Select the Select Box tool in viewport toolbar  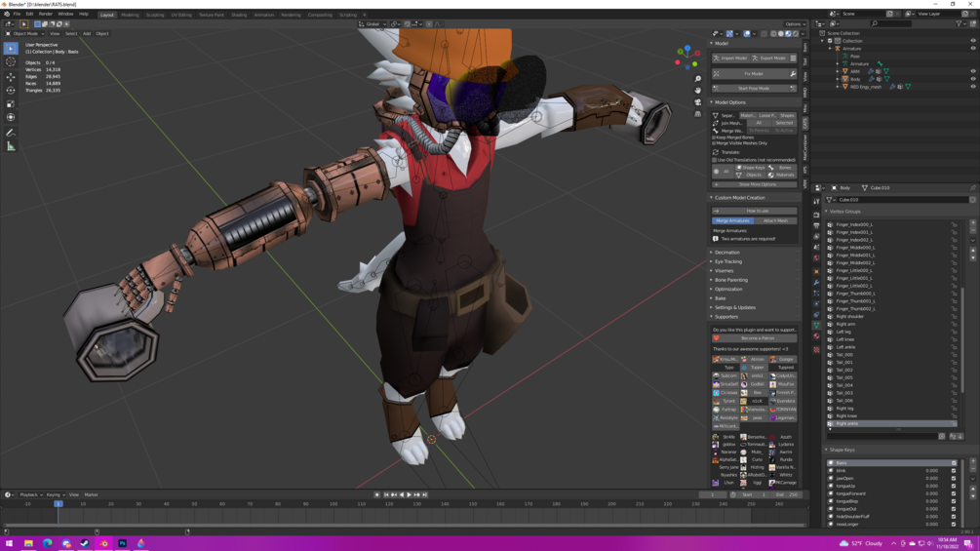coord(11,48)
